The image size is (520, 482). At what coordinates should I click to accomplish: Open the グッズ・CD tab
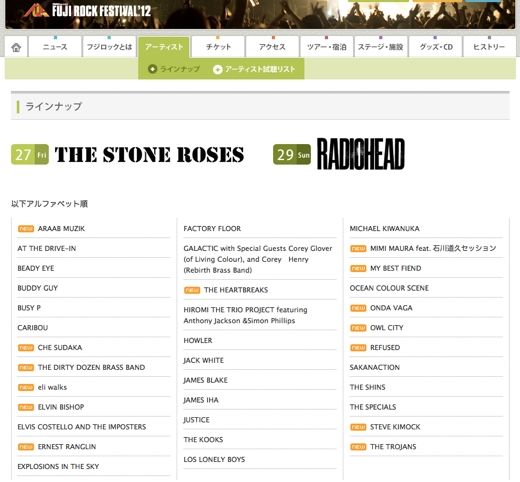[x=435, y=47]
